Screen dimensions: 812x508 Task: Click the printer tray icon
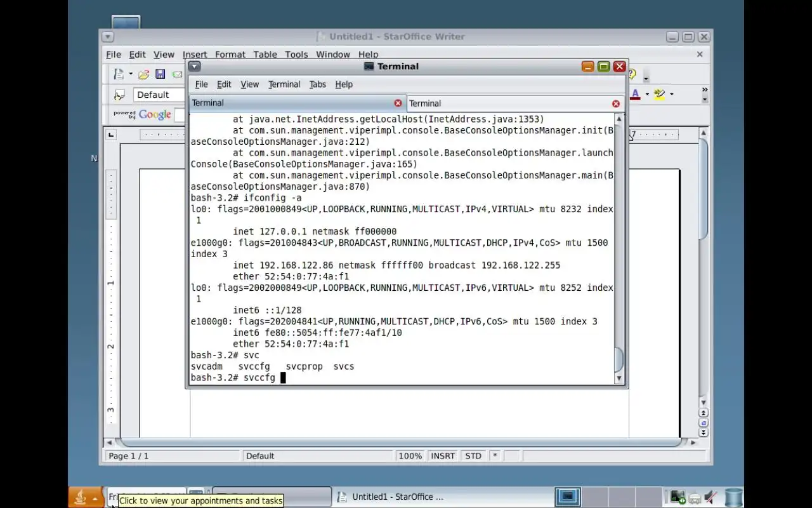[x=695, y=498]
